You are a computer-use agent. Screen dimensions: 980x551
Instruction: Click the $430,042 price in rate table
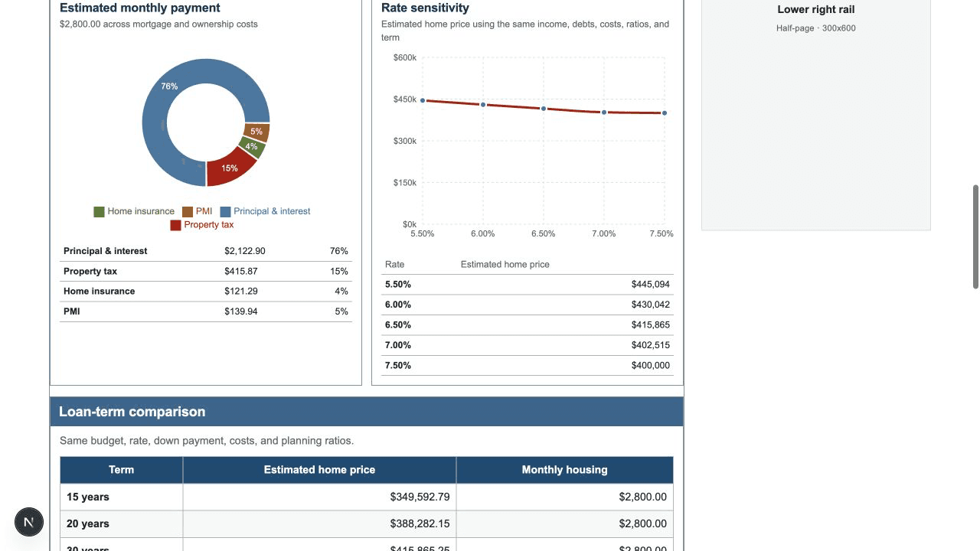click(651, 305)
